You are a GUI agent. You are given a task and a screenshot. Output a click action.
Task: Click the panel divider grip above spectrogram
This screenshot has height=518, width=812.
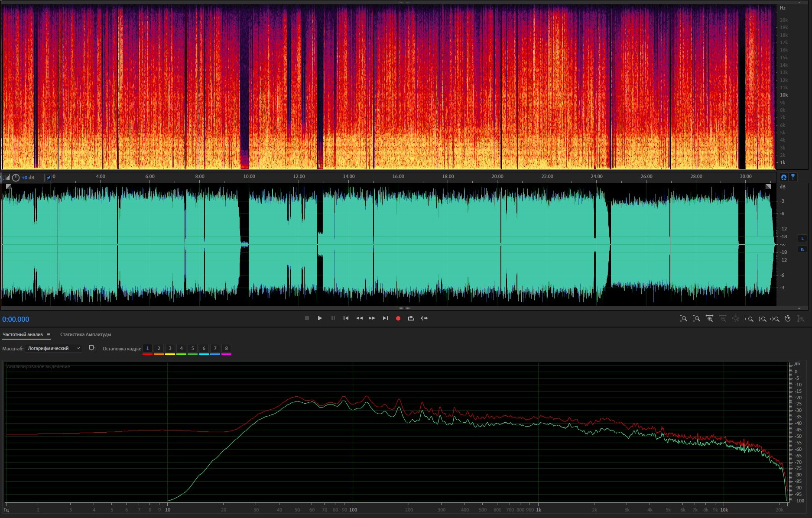coord(404,2)
